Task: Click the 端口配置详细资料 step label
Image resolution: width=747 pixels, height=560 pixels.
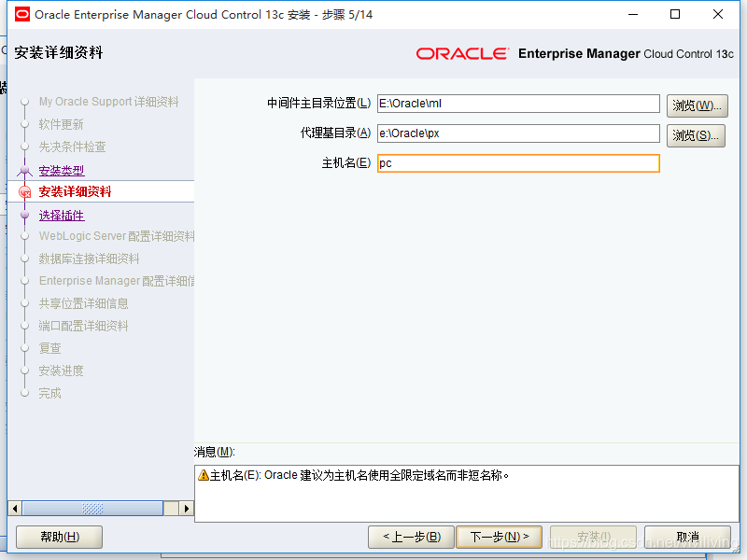Action: [x=83, y=326]
